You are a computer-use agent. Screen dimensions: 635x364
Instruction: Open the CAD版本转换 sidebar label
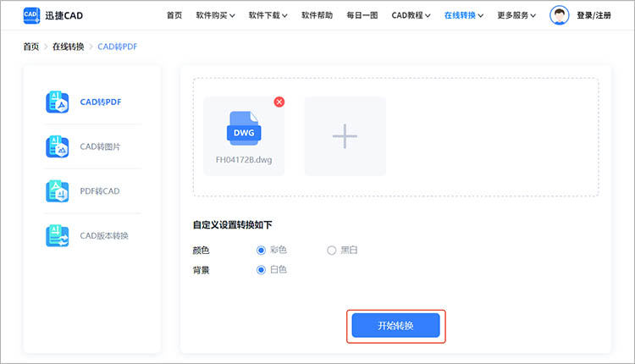pos(104,235)
